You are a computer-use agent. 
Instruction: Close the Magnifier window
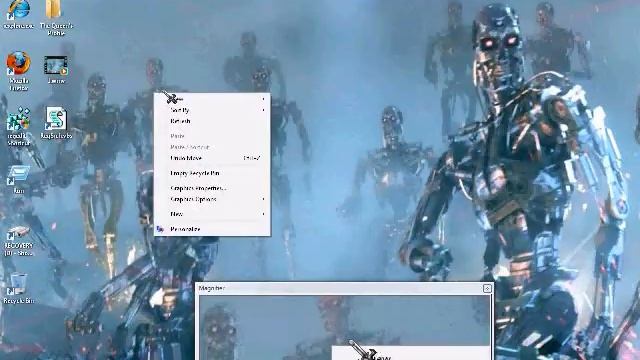(x=487, y=289)
